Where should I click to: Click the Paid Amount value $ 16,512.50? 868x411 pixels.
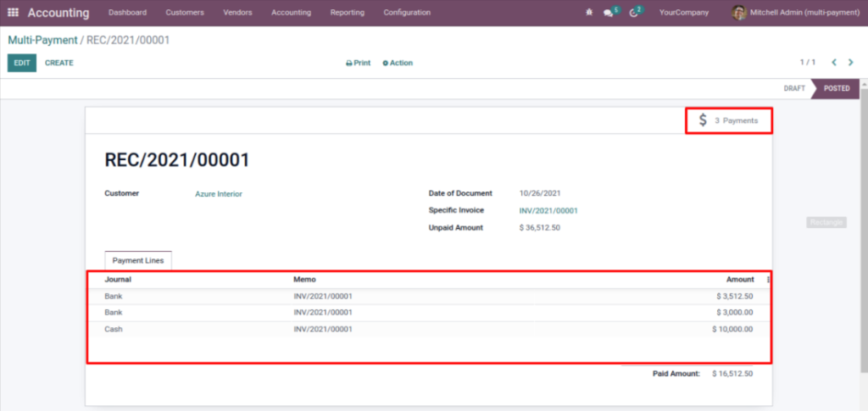click(732, 374)
